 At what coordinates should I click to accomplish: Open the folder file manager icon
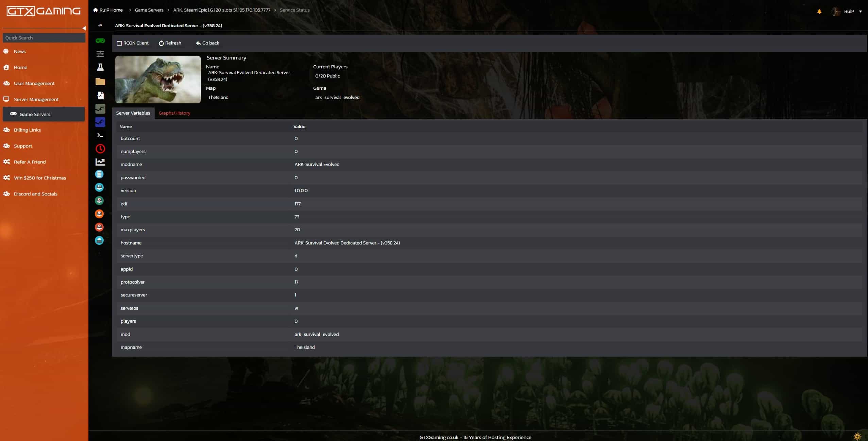(100, 81)
